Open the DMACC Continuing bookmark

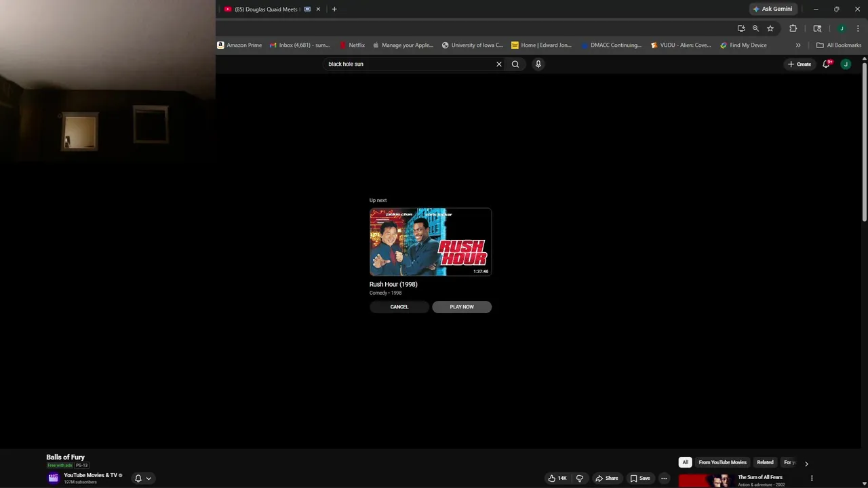tap(612, 45)
